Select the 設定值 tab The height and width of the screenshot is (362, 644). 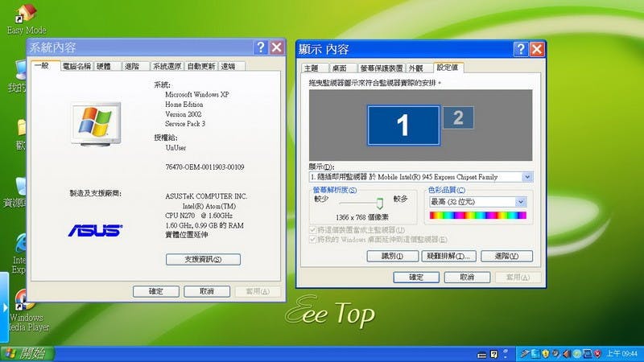pos(448,68)
